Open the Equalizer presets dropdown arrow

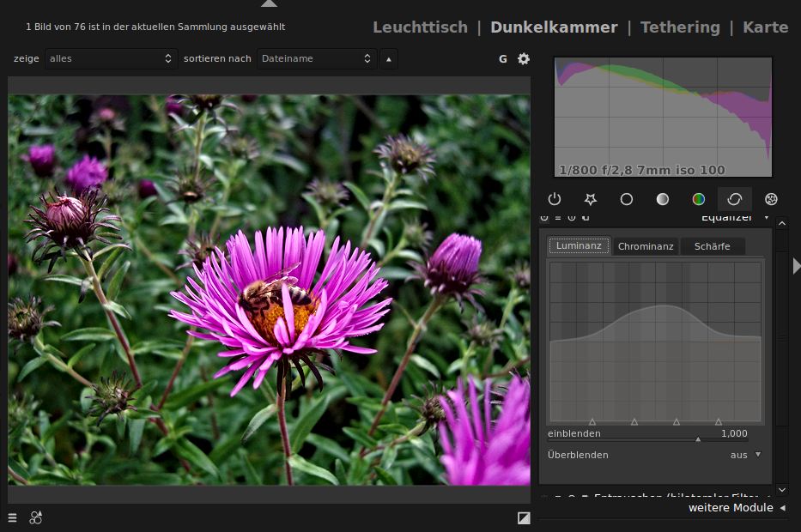(767, 217)
